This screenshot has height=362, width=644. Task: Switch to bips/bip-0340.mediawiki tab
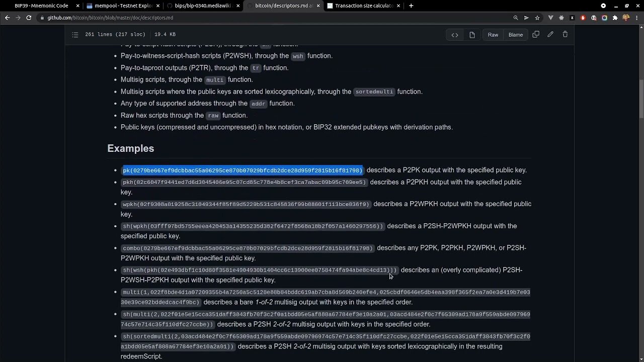[203, 6]
